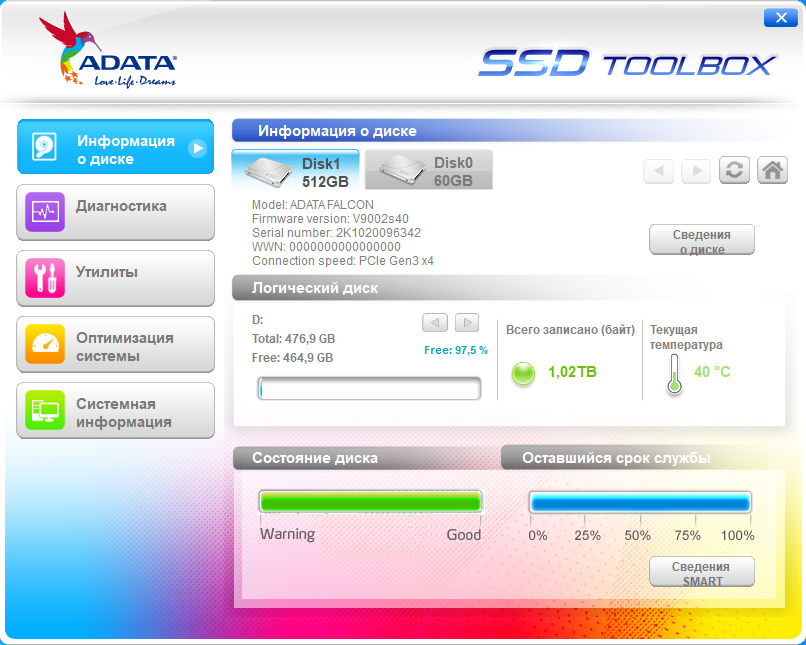The width and height of the screenshot is (806, 645).
Task: Go to home screen via house icon
Action: 772,170
